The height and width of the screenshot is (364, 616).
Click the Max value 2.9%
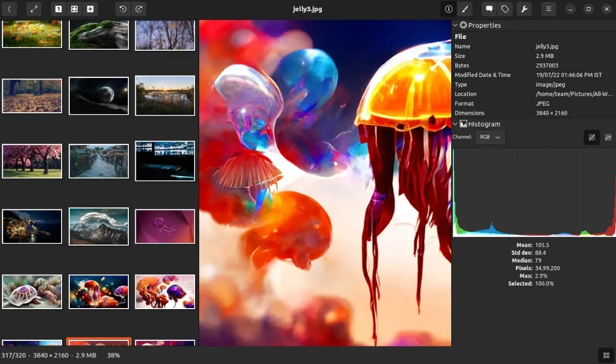[542, 276]
